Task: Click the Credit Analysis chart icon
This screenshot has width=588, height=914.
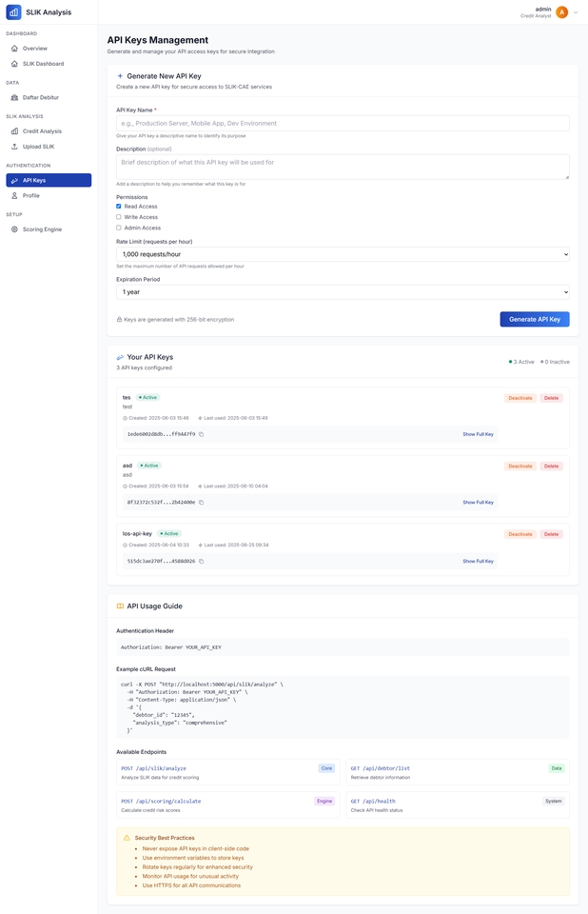Action: coord(14,131)
